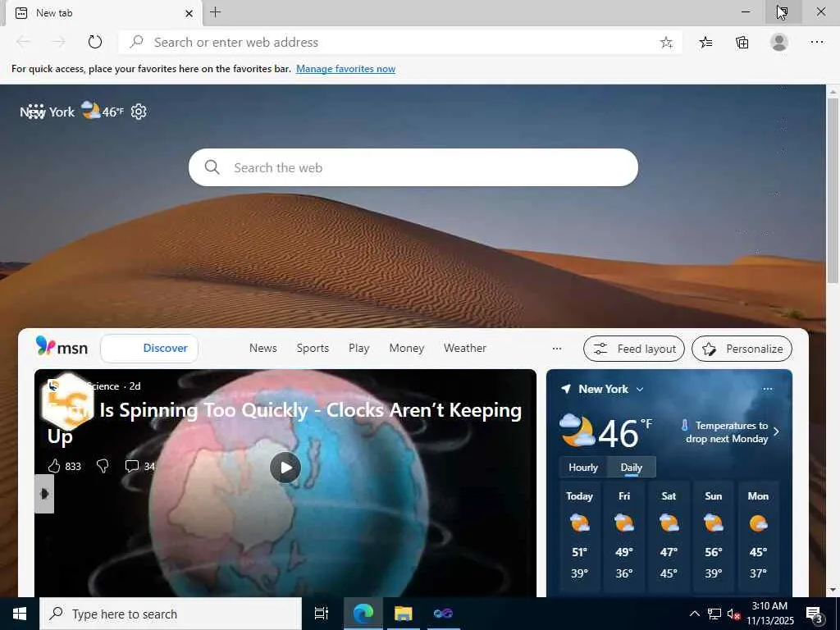
Task: Open the app launcher grid icon
Action: point(35,112)
